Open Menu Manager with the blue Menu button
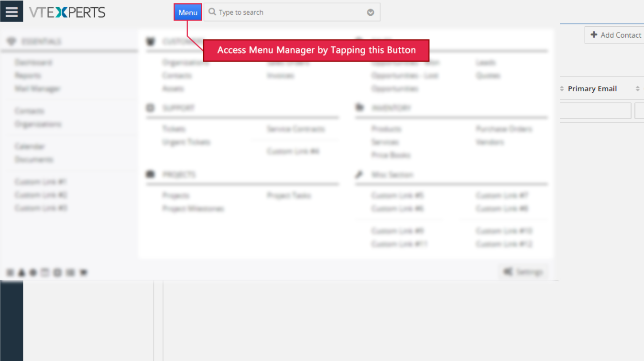Screen dimensions: 644x361 point(188,12)
